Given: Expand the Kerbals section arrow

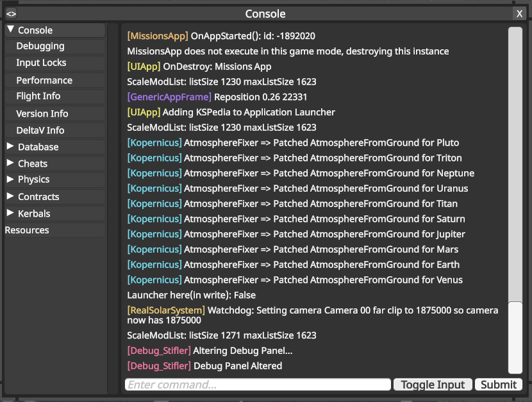Looking at the screenshot, I should point(10,213).
